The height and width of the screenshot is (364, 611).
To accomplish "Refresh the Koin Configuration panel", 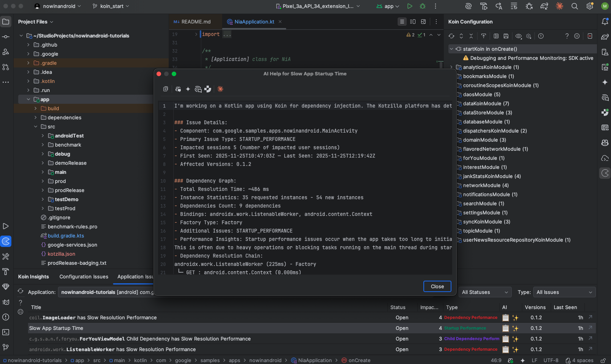I will (x=451, y=36).
